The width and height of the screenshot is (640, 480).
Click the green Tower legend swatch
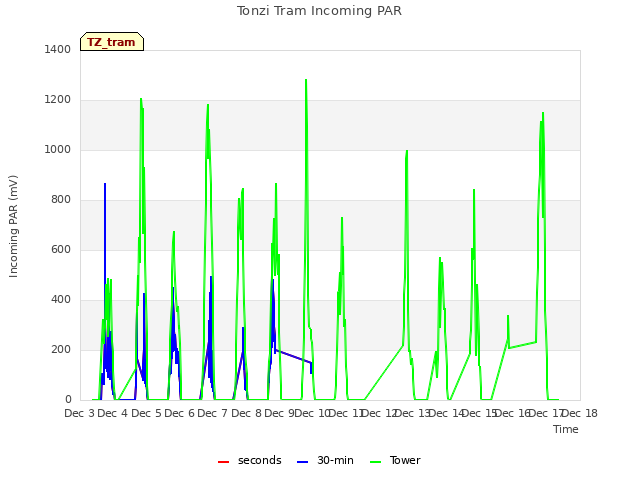[375, 462]
